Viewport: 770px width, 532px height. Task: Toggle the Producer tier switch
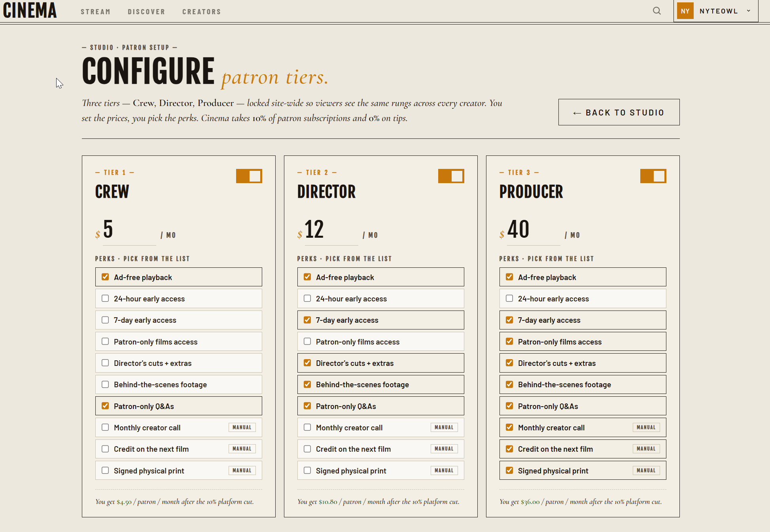(x=653, y=176)
